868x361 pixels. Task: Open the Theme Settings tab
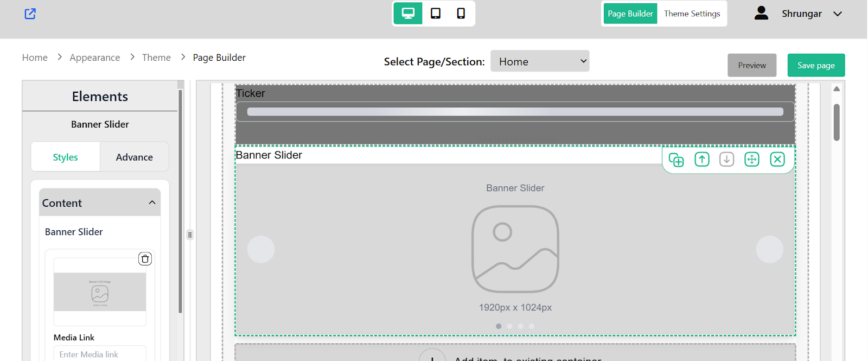(692, 14)
